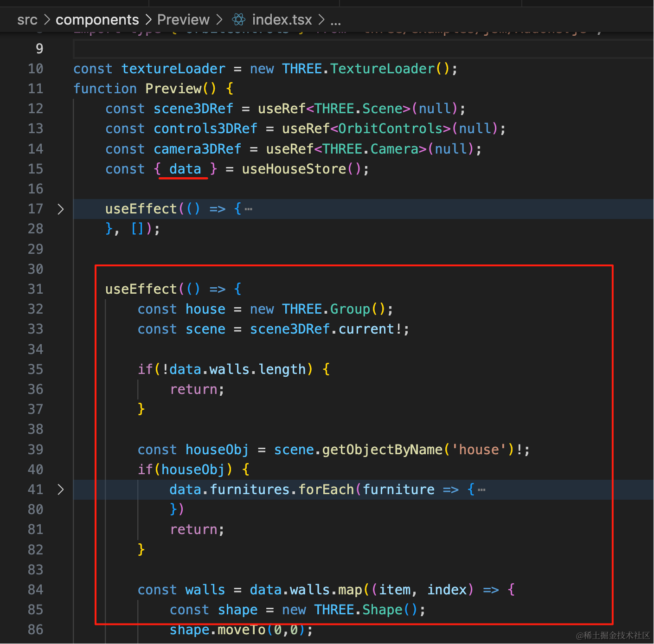The width and height of the screenshot is (654, 644).
Task: Click the 'index.tsx' breadcrumb file name
Action: [x=282, y=20]
